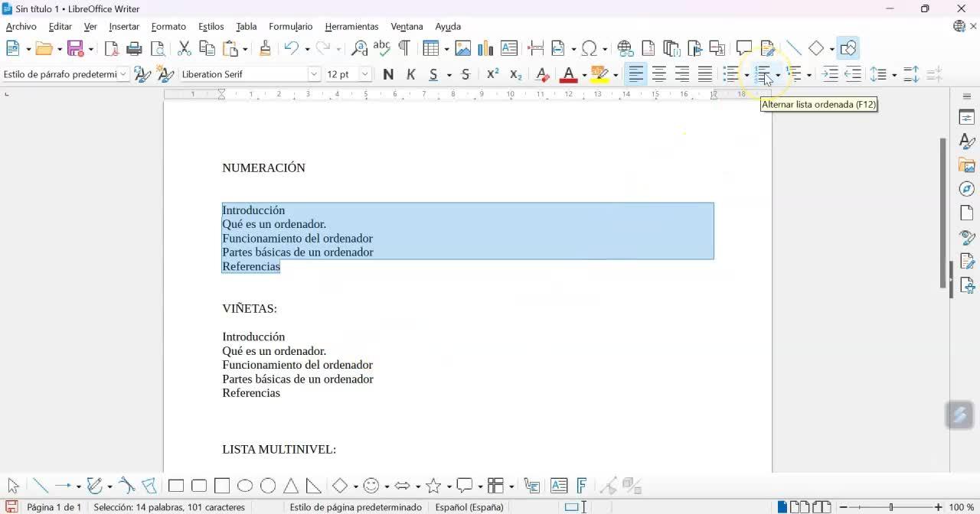Clone formatting with the paintbrush icon
Screen dimensions: 980x514
(x=265, y=48)
